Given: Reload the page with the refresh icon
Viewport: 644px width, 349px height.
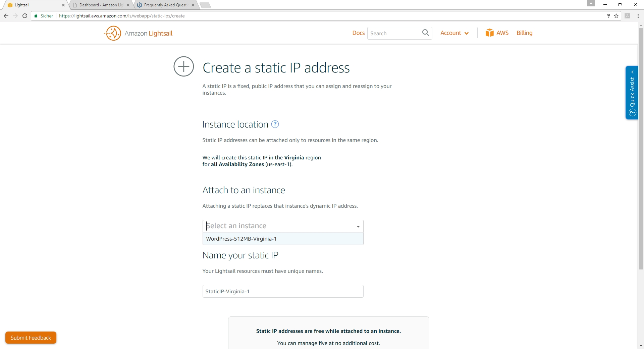Looking at the screenshot, I should pos(25,16).
